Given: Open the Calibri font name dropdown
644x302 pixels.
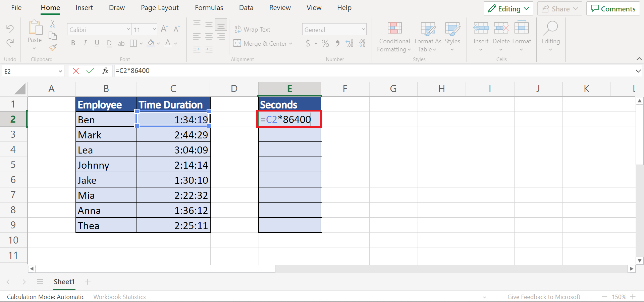Looking at the screenshot, I should pos(99,30).
